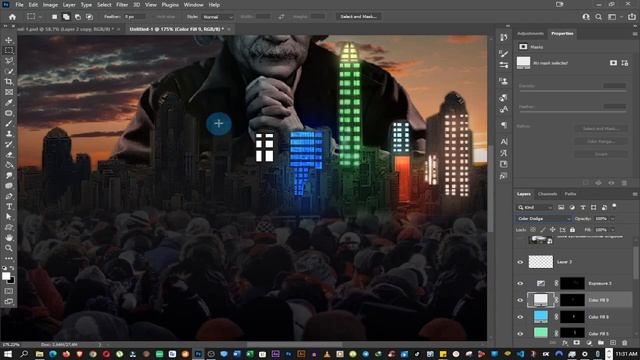Open the Character panel icon in dock
The height and width of the screenshot is (360, 640).
click(504, 142)
